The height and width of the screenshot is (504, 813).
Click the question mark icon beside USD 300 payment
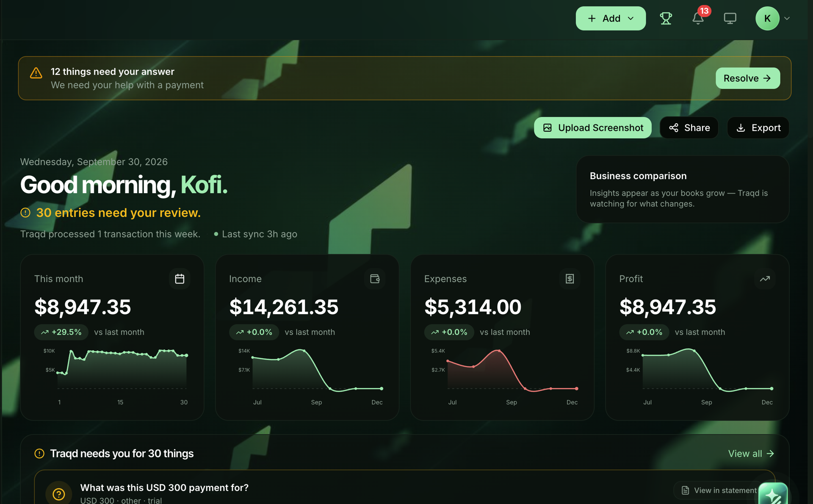click(58, 493)
